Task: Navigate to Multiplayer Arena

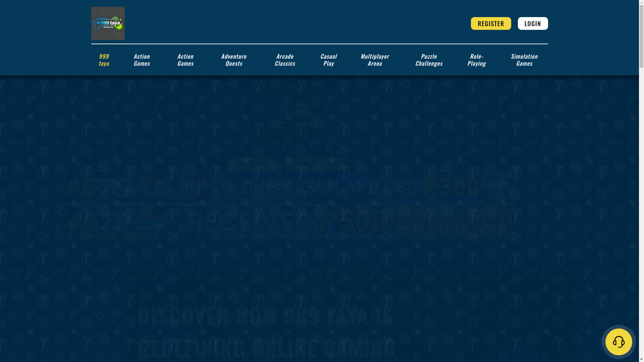Action: pyautogui.click(x=375, y=60)
